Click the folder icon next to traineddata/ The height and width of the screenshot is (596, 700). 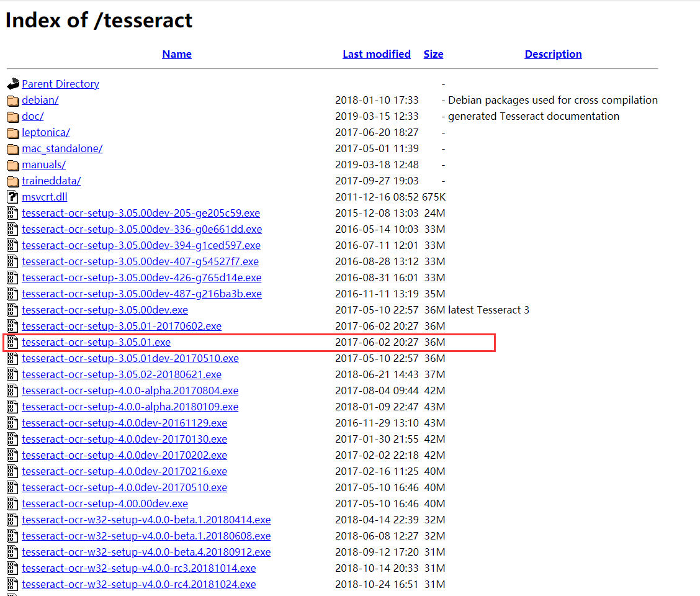13,181
